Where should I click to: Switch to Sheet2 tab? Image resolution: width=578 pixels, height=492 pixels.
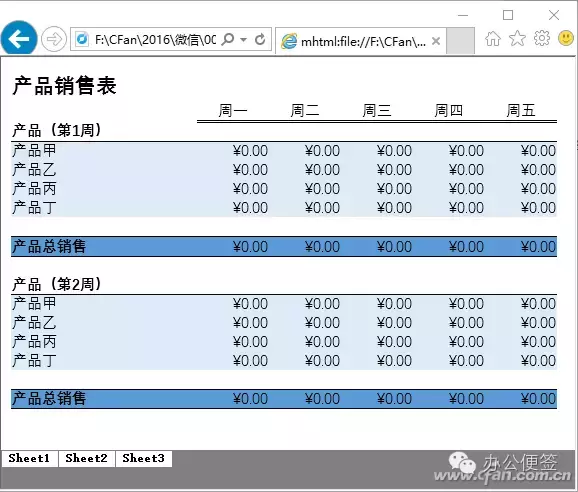[87, 458]
